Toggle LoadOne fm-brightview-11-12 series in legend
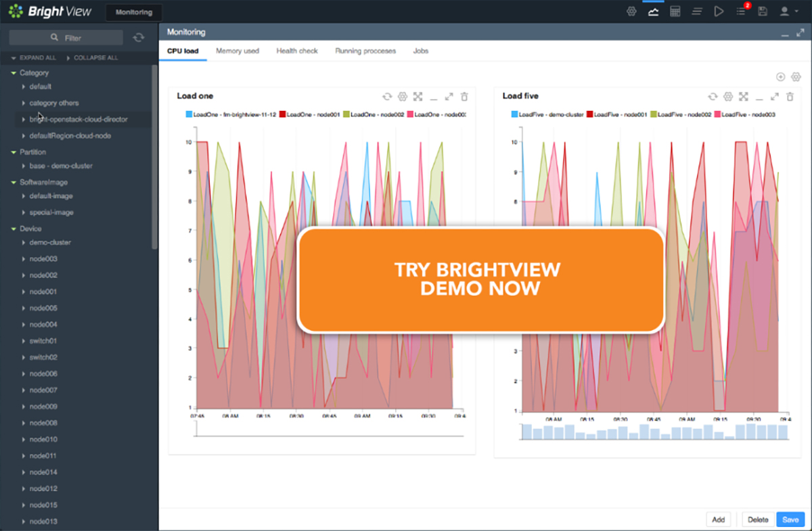The image size is (812, 531). pos(230,114)
